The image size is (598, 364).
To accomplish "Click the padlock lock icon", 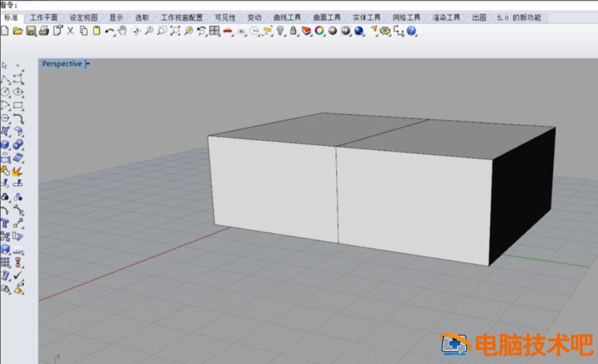I will pyautogui.click(x=293, y=32).
